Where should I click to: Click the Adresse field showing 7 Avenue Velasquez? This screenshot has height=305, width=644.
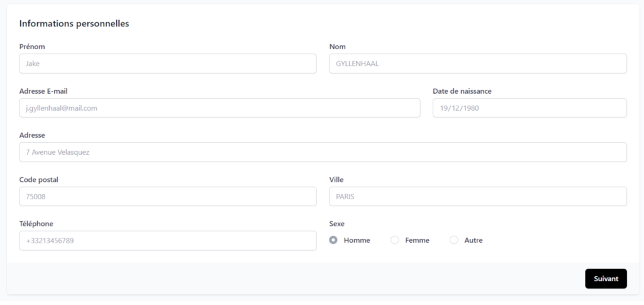tap(323, 152)
